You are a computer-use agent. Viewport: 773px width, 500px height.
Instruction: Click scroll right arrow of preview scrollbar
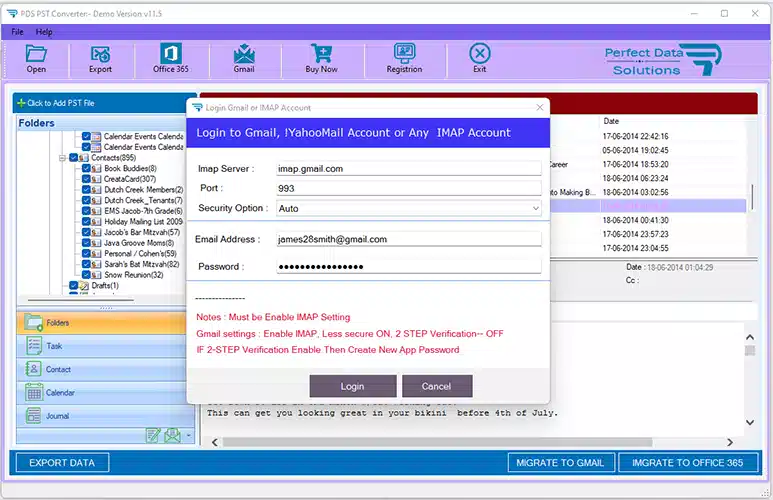[730, 442]
